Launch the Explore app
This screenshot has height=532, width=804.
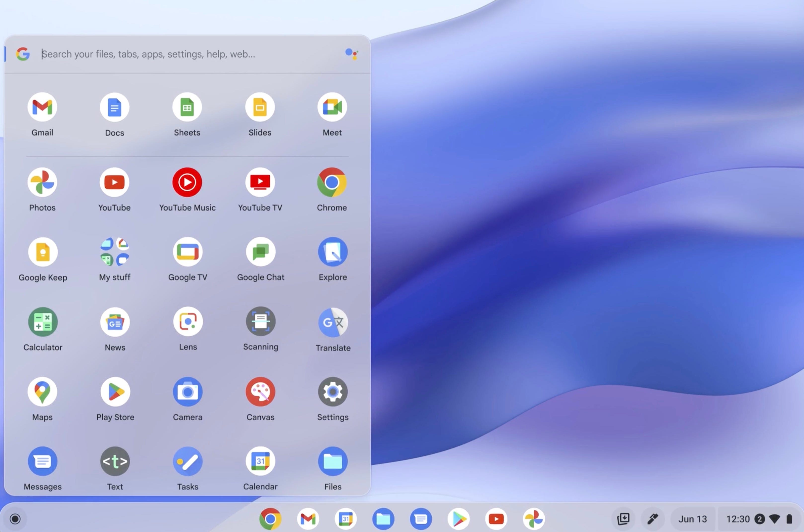coord(333,252)
